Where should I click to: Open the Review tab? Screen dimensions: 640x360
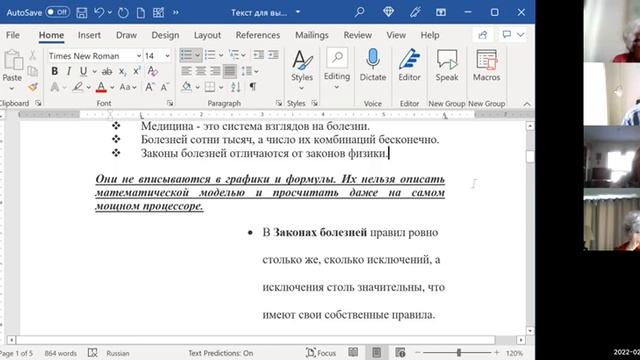(x=358, y=35)
